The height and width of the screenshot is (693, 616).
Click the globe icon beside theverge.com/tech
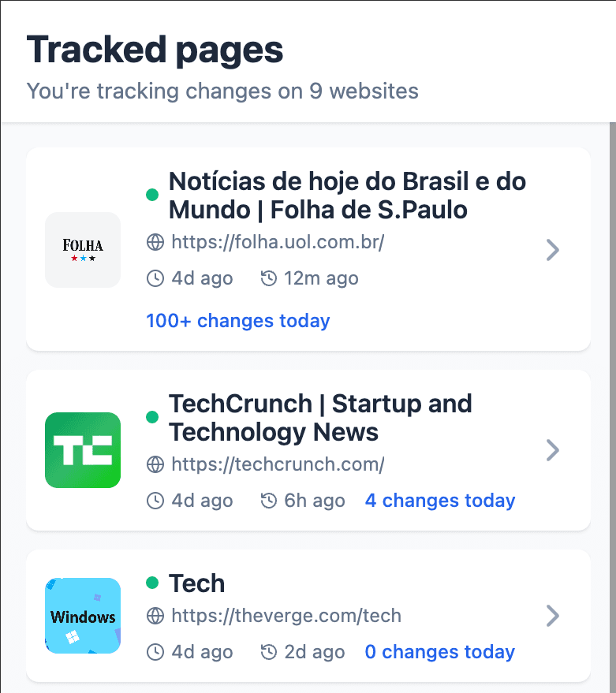point(155,616)
